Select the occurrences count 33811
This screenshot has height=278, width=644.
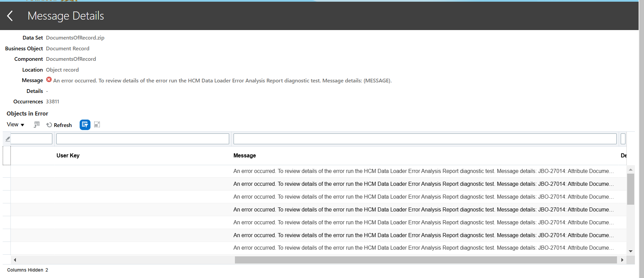coord(53,102)
